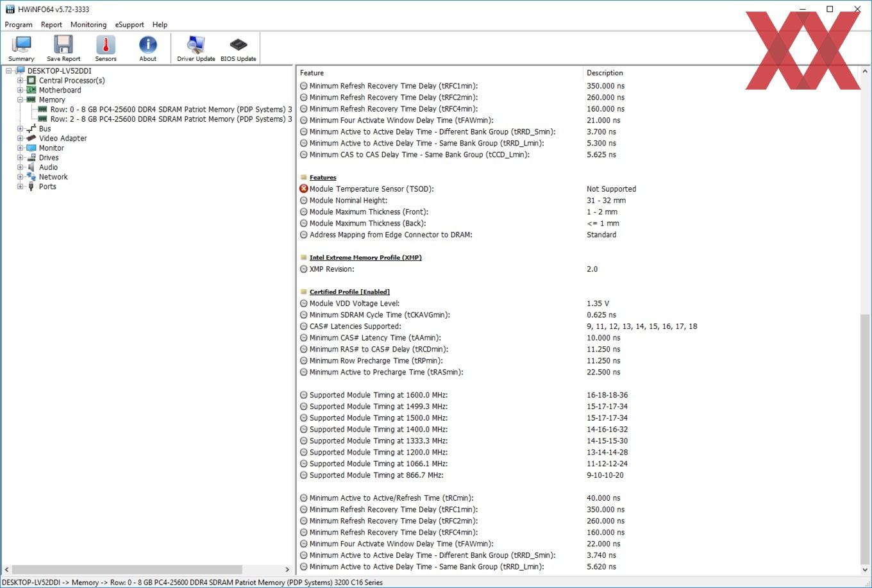Click the Monitor tree icon
This screenshot has height=588, width=872.
pos(31,147)
